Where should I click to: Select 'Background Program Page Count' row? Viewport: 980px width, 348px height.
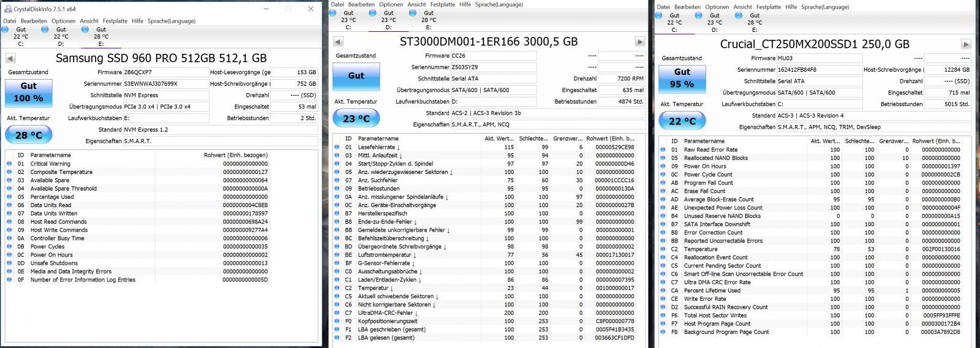click(x=812, y=332)
